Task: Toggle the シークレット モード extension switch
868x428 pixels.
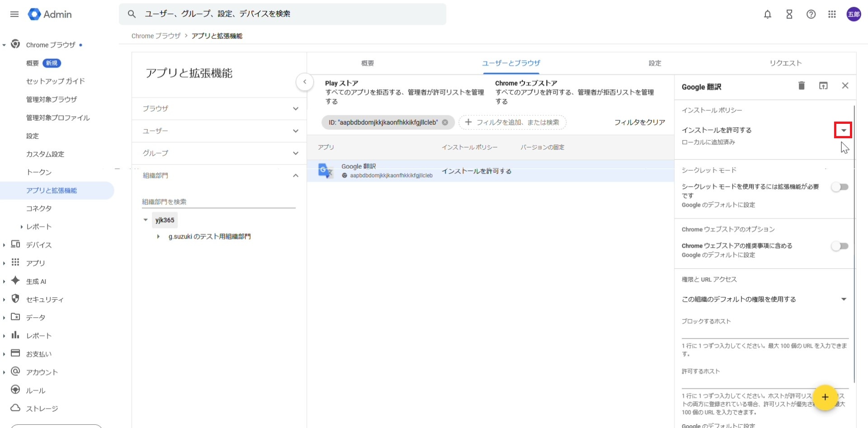Action: click(840, 187)
